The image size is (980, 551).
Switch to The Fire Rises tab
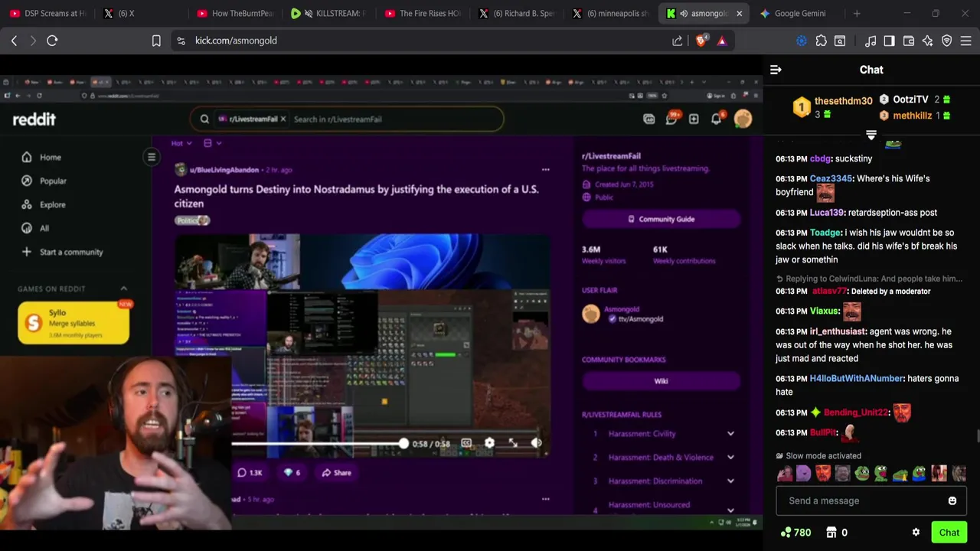click(423, 13)
